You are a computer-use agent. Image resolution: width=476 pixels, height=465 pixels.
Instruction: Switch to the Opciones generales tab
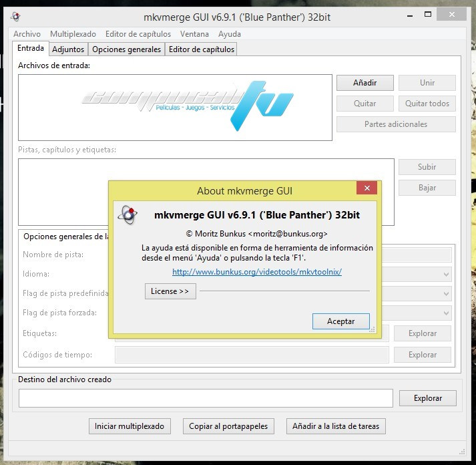click(127, 49)
